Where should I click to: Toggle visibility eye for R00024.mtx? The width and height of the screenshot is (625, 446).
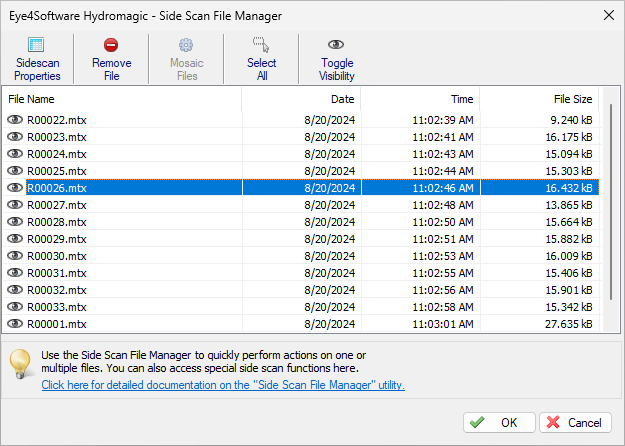15,153
